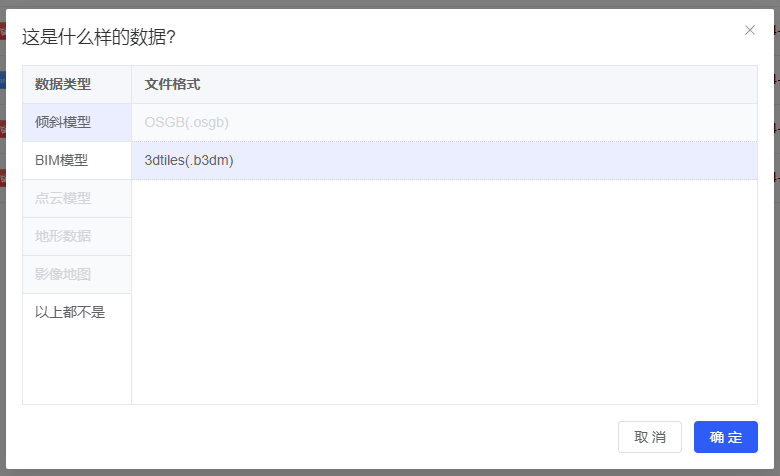The width and height of the screenshot is (780, 476).
Task: Select BIM模型 in the data type list
Action: click(62, 160)
